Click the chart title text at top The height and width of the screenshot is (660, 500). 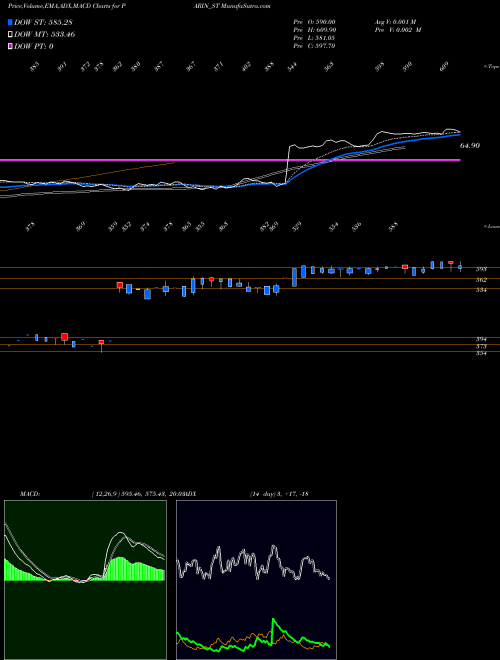(x=139, y=6)
